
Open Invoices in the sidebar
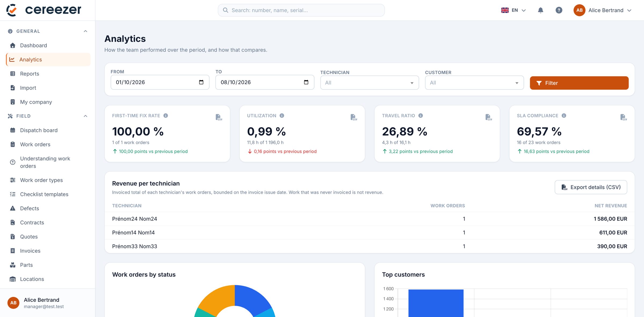pyautogui.click(x=48, y=251)
